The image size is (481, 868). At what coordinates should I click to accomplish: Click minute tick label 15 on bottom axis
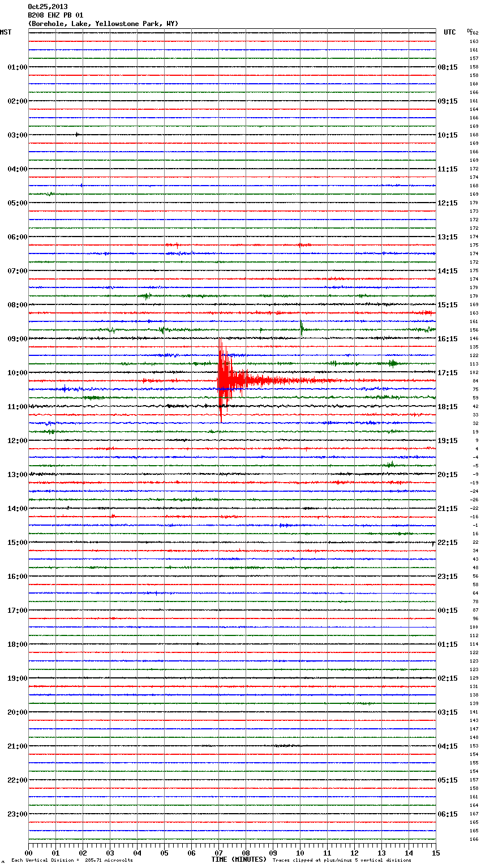pos(435,853)
